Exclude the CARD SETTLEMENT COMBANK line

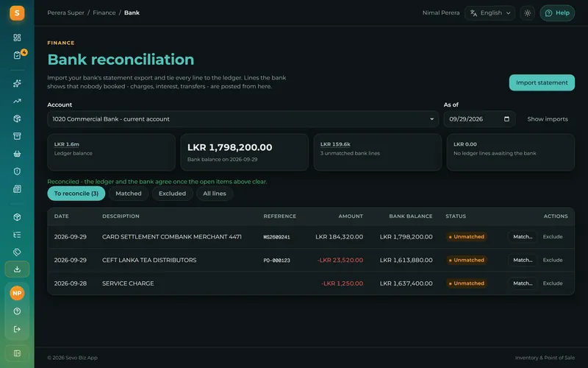click(x=553, y=237)
